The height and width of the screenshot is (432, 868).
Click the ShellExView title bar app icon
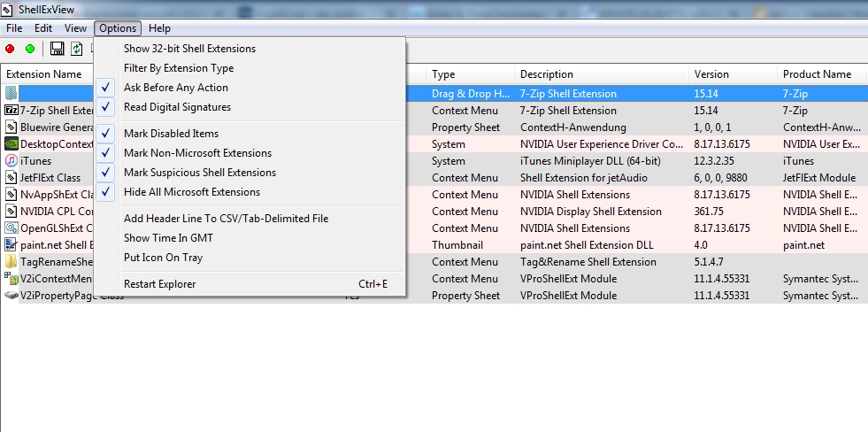point(8,10)
